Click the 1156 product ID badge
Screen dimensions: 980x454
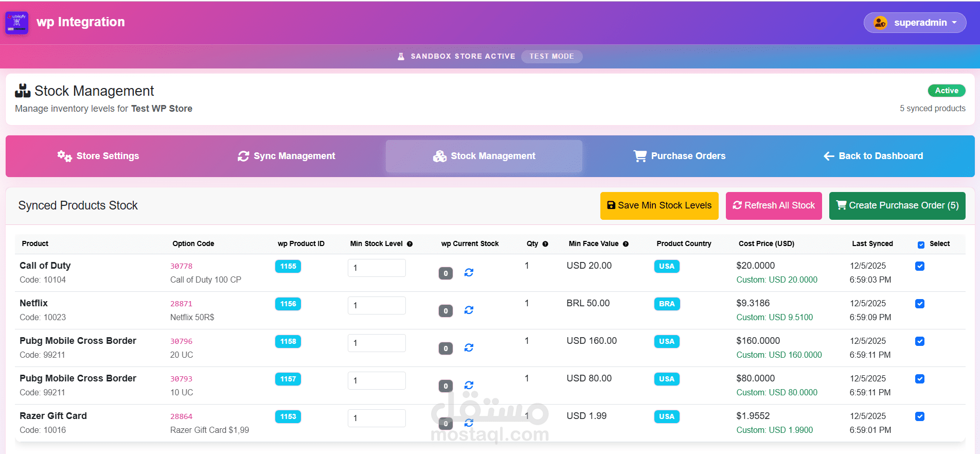[x=288, y=304]
